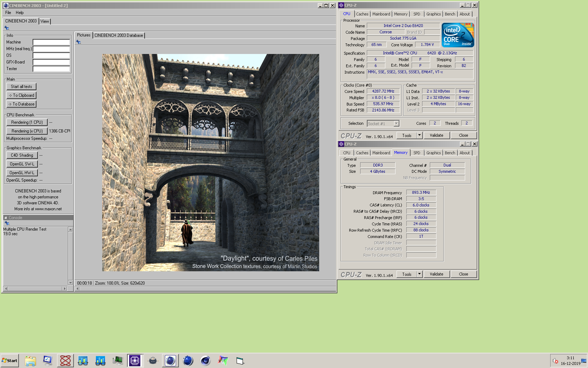This screenshot has width=588, height=368.
Task: Click the title bar icon of the CPU-Z window showing the Memory tab
Action: click(341, 144)
